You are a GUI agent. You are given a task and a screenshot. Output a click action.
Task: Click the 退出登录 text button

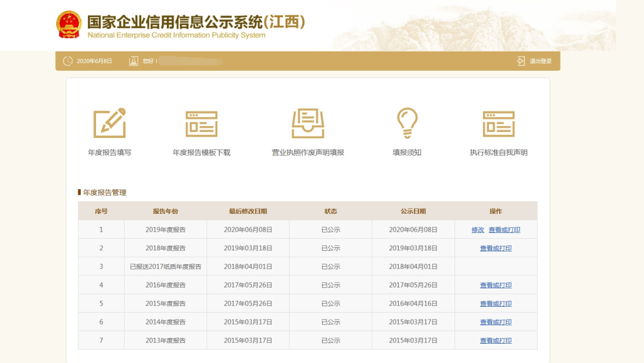click(x=540, y=61)
